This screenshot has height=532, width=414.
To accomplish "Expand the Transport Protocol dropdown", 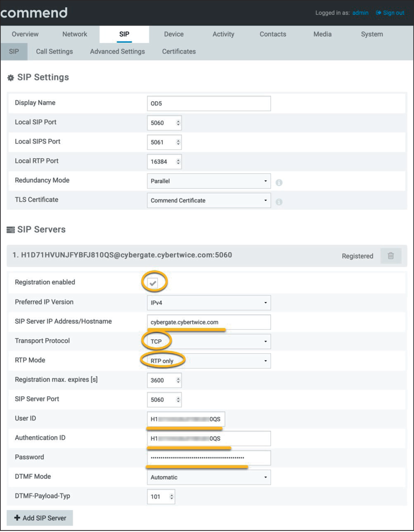I will coord(209,342).
